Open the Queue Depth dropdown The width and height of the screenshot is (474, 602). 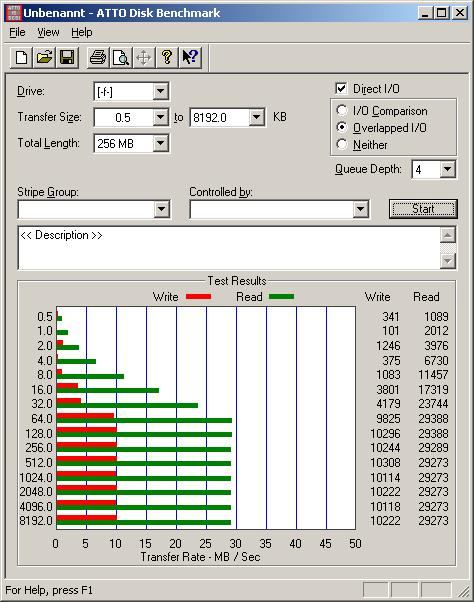tap(448, 169)
